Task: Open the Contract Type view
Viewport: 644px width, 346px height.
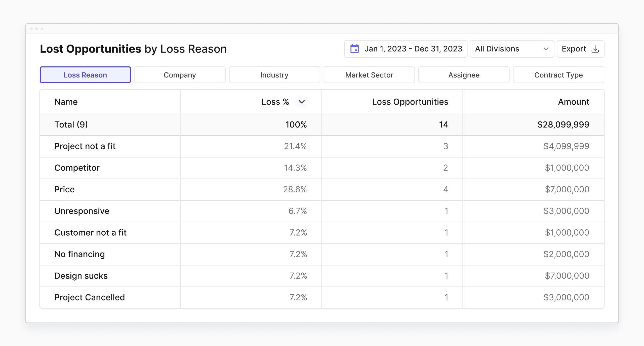Action: [558, 75]
